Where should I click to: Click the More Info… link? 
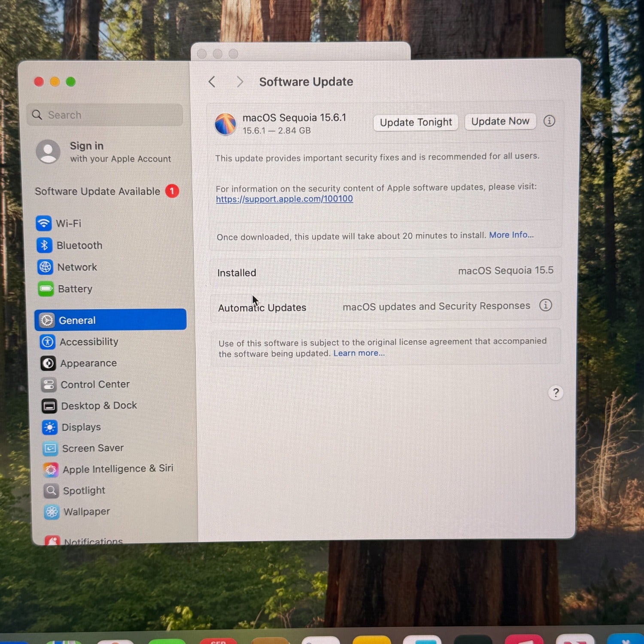tap(511, 235)
